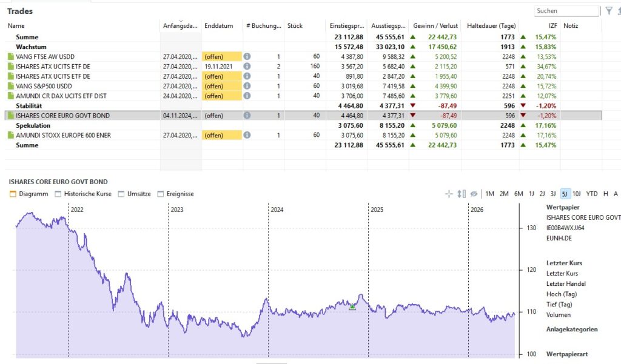Select AMUNDI STOXX EUROPE 600 ENER trade row
621x364 pixels.
303,135
